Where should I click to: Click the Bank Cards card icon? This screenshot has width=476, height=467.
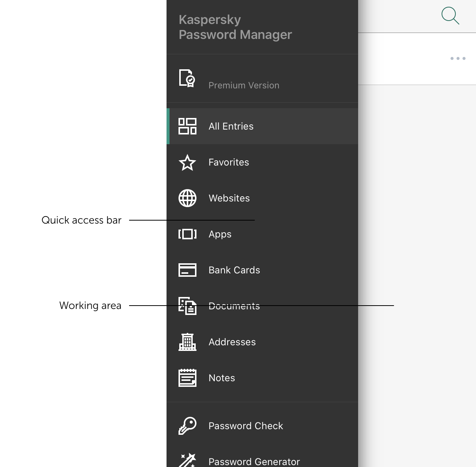tap(187, 270)
